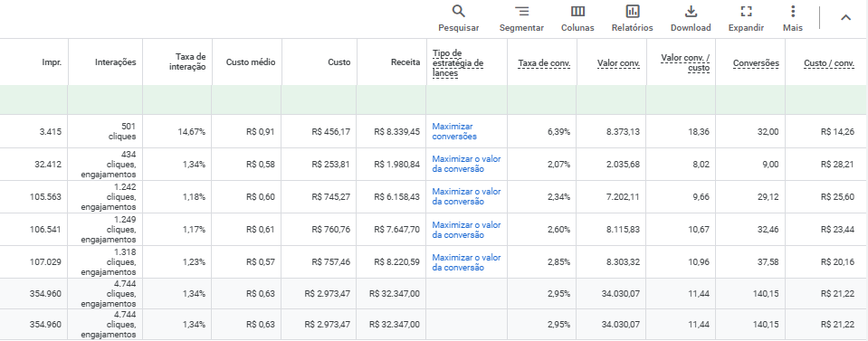Open Maximizar o valor link in R$ 757,46 row
The height and width of the screenshot is (341, 868).
(x=466, y=262)
